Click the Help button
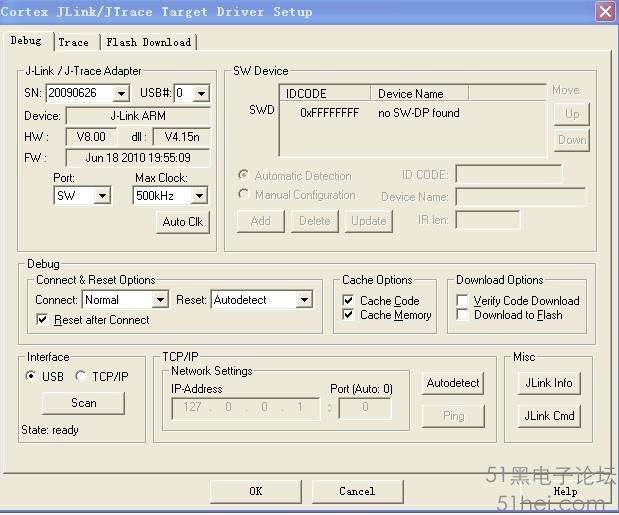Image resolution: width=619 pixels, height=515 pixels. pyautogui.click(x=565, y=491)
